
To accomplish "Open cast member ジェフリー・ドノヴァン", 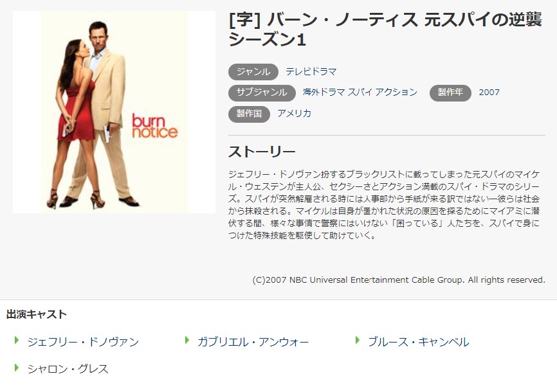I will pyautogui.click(x=83, y=342).
